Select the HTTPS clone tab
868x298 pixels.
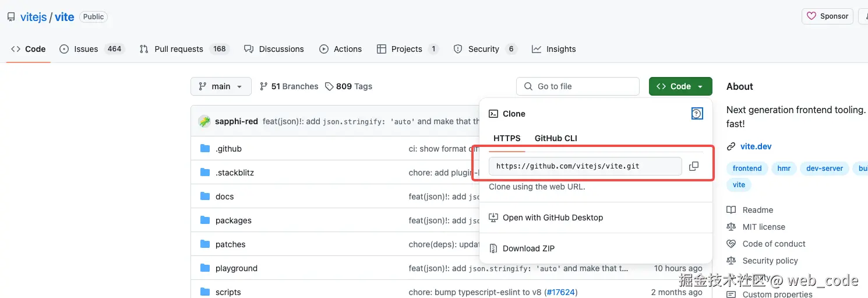[x=507, y=138]
